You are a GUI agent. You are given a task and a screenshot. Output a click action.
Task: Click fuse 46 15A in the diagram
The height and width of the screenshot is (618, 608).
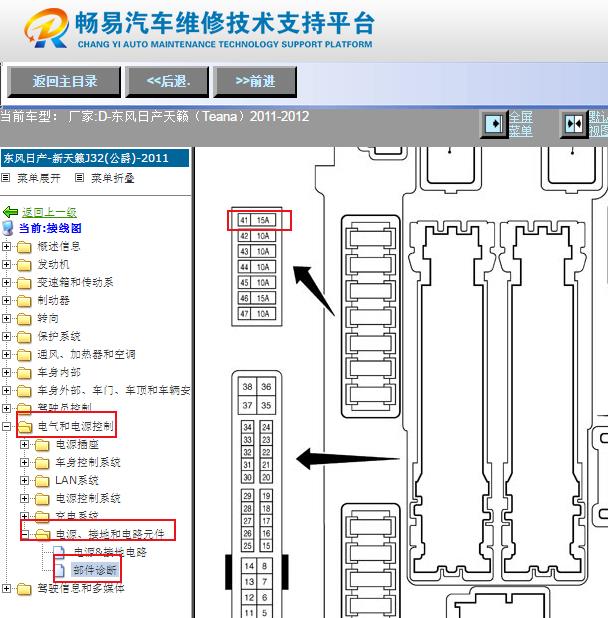click(x=257, y=298)
